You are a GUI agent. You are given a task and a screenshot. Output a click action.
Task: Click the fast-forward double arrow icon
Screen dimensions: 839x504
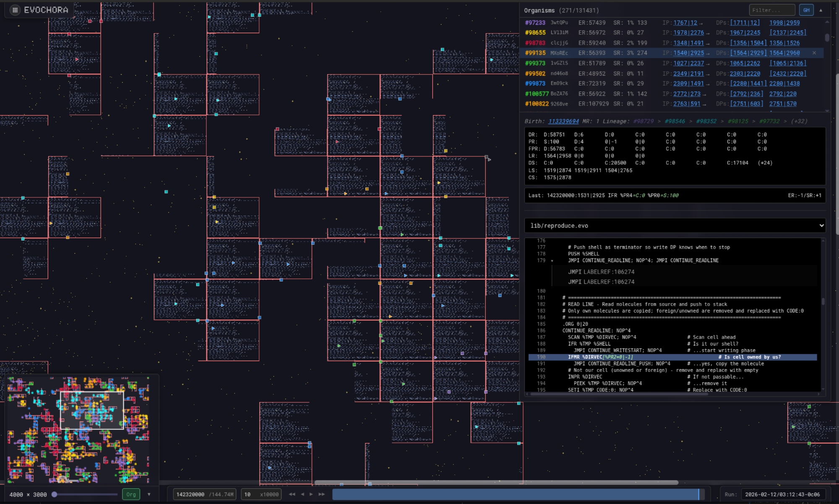coord(322,494)
